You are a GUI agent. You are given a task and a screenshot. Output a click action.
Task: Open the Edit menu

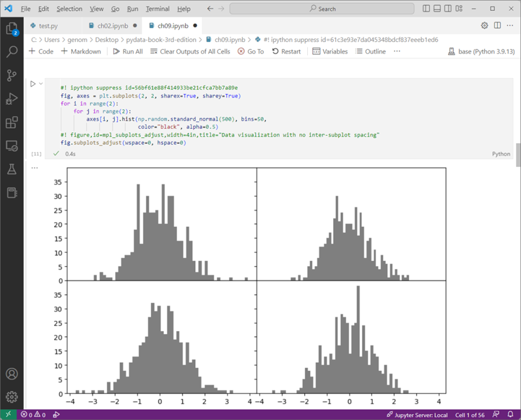43,9
